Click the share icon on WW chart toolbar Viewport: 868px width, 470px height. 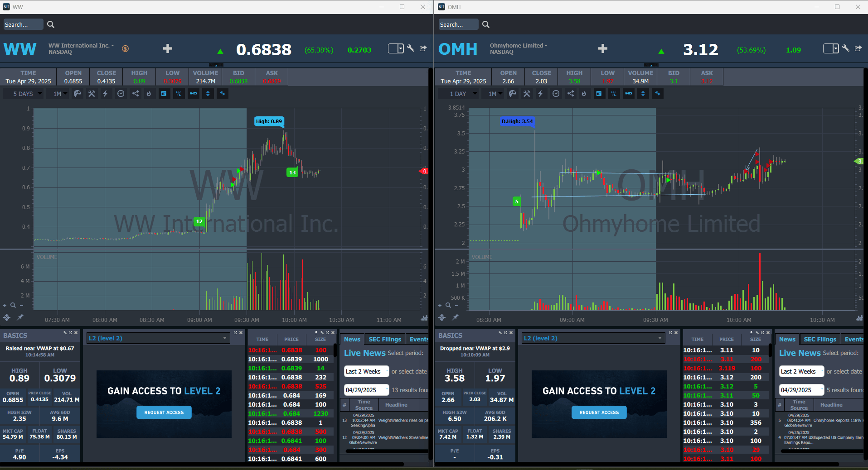coord(135,94)
